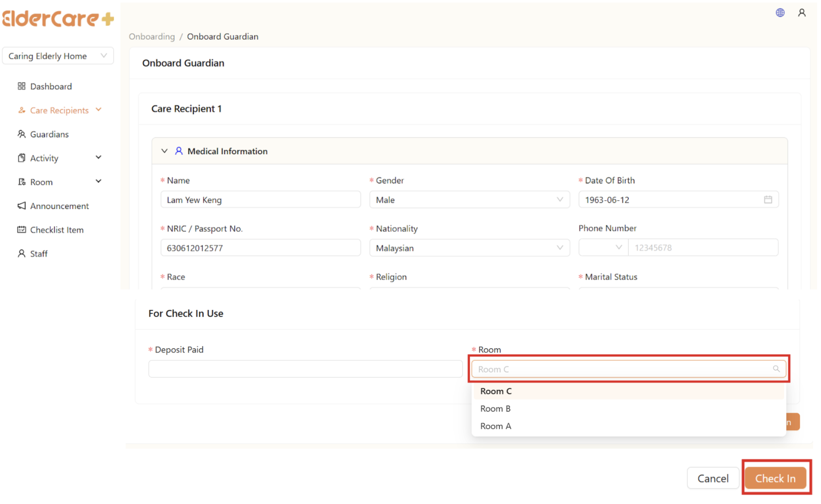Click the search icon in Room field
The height and width of the screenshot is (504, 821).
point(776,368)
